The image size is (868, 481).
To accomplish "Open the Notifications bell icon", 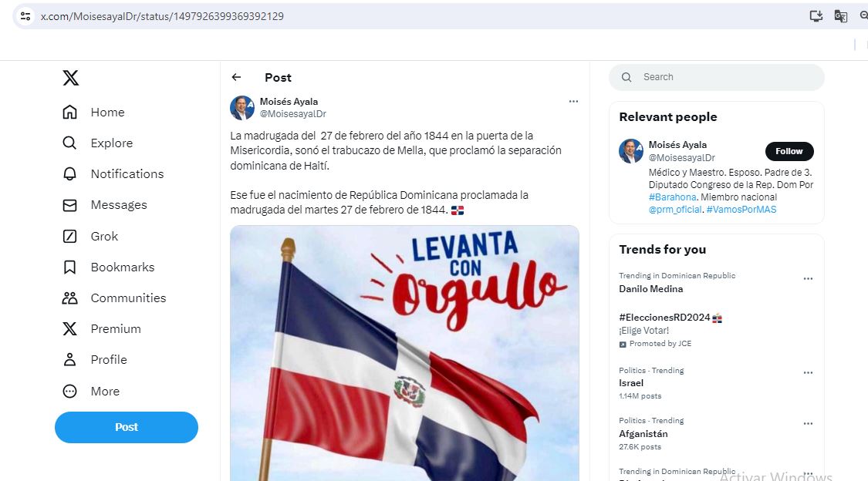I will coord(69,174).
